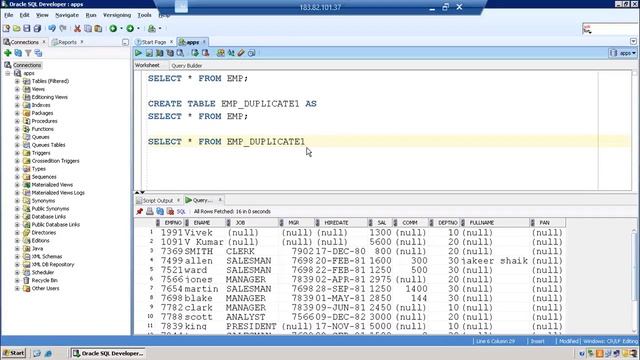Click the Clear eraser pencil icon
The height and width of the screenshot is (360, 640).
[241, 53]
